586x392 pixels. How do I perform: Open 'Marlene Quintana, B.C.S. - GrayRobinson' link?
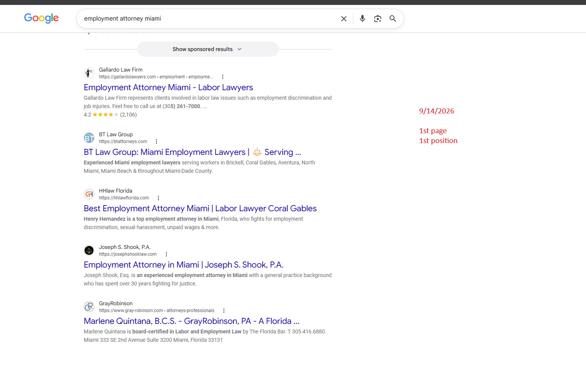(192, 321)
